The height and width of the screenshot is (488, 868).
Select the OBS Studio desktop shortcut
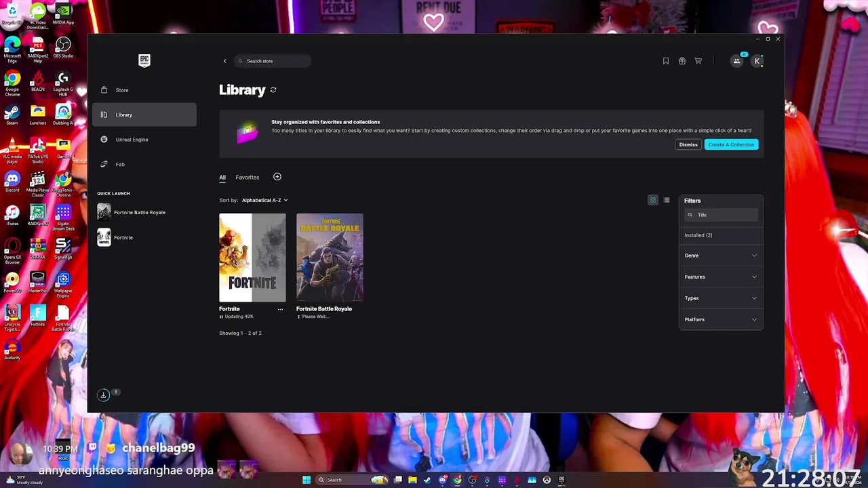(63, 47)
